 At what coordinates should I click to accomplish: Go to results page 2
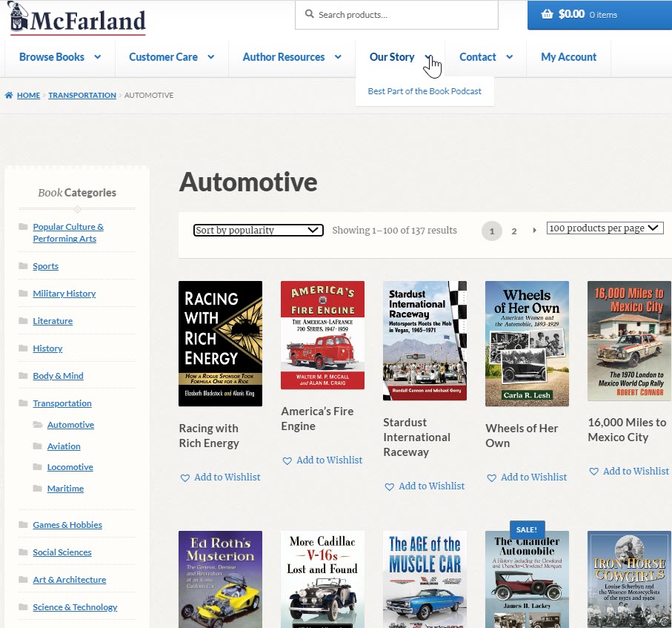(x=514, y=231)
